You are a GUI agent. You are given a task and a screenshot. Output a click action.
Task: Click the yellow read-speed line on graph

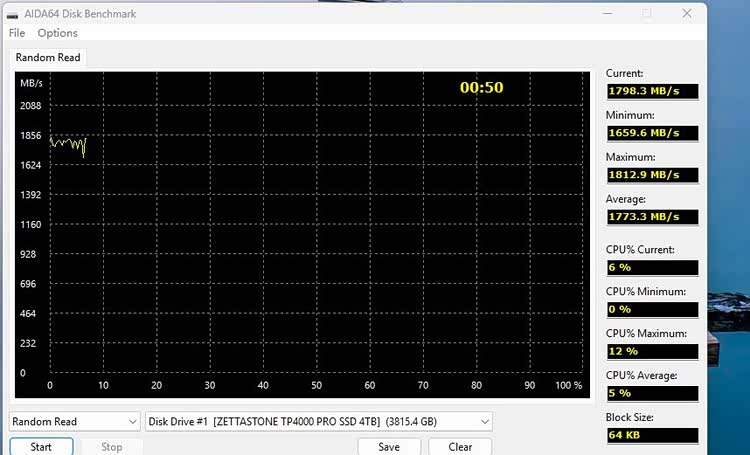click(66, 143)
